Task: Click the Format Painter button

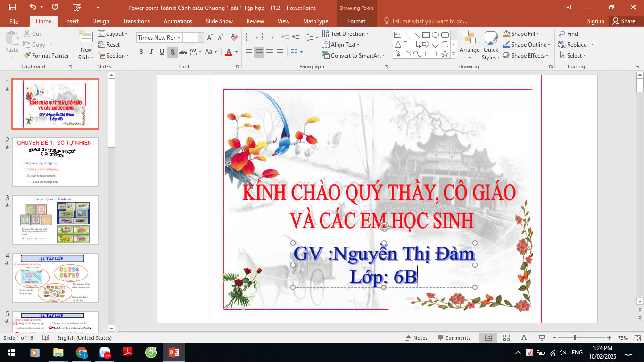Action: (46, 56)
